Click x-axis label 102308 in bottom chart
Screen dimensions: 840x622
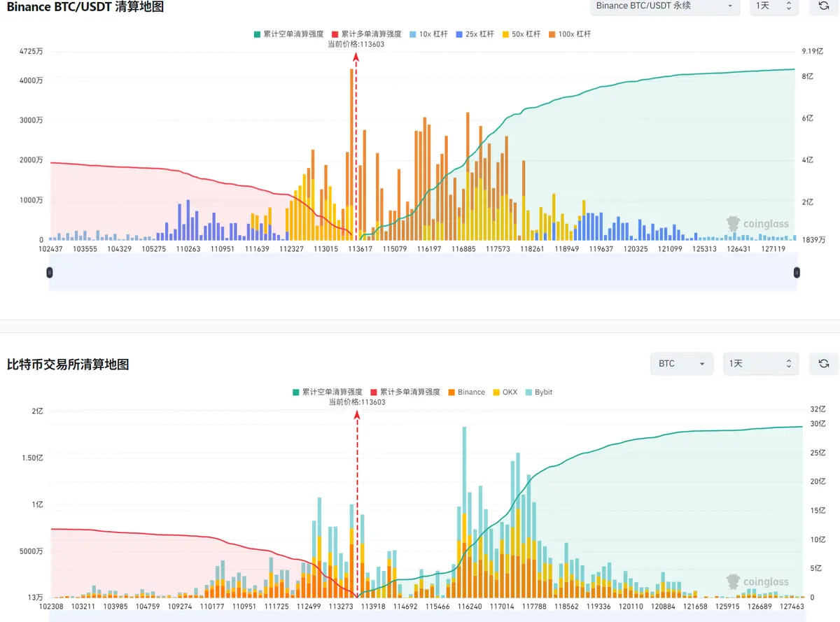click(x=50, y=607)
